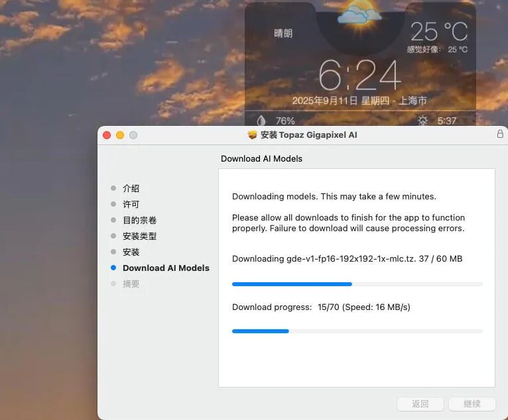Select the 许可 step in the sidebar

(x=131, y=204)
